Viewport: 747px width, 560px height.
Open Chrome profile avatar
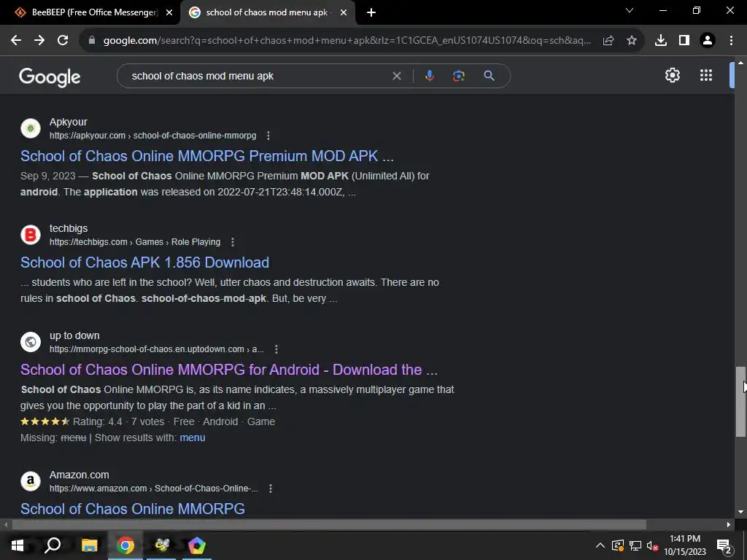708,41
